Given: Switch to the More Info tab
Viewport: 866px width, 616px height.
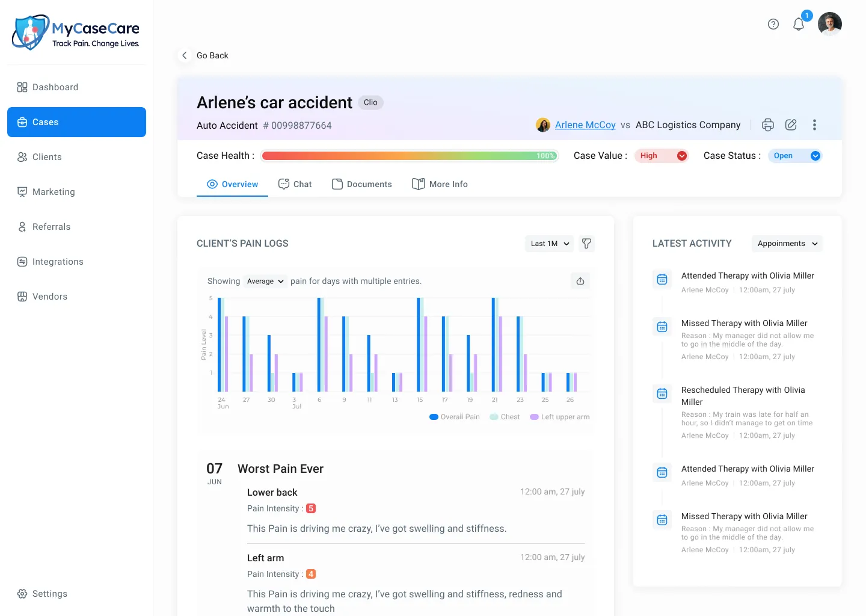Looking at the screenshot, I should pos(440,184).
